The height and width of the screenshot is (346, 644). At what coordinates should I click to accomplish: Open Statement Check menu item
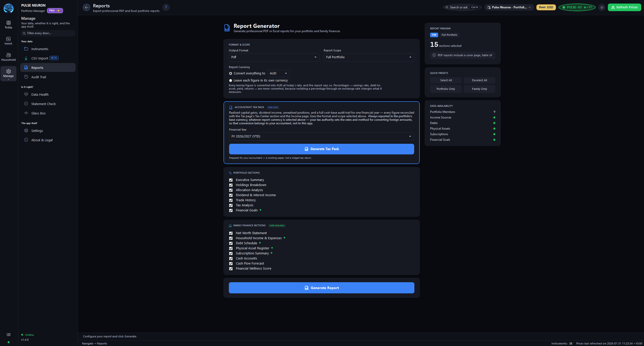[x=48, y=104]
